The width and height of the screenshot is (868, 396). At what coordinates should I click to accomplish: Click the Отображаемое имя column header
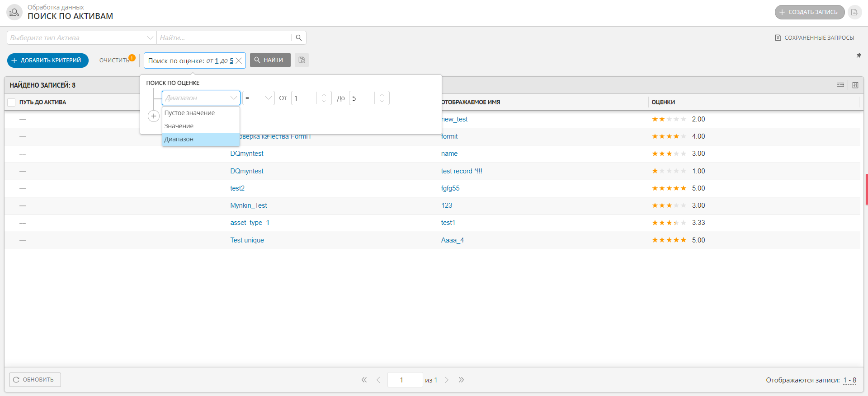point(471,102)
